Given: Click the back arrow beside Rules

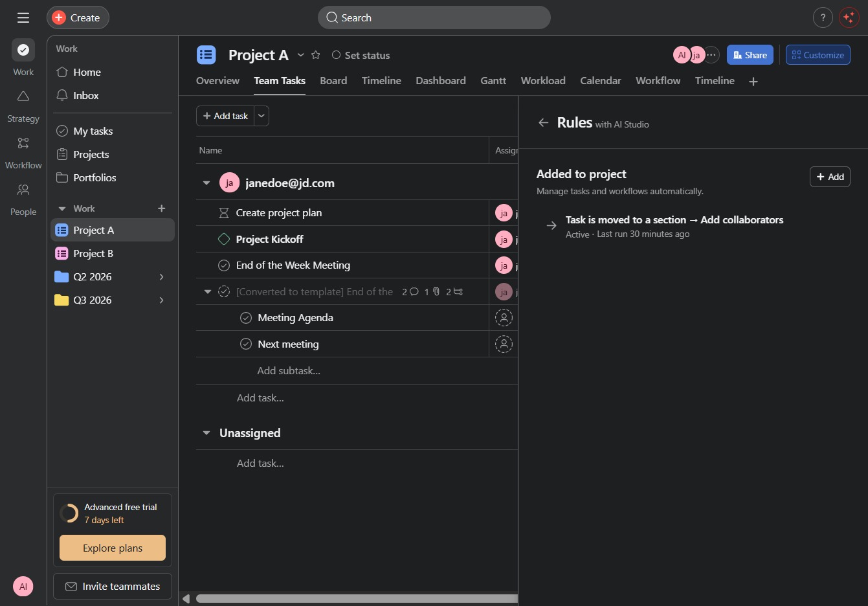Looking at the screenshot, I should coord(544,122).
